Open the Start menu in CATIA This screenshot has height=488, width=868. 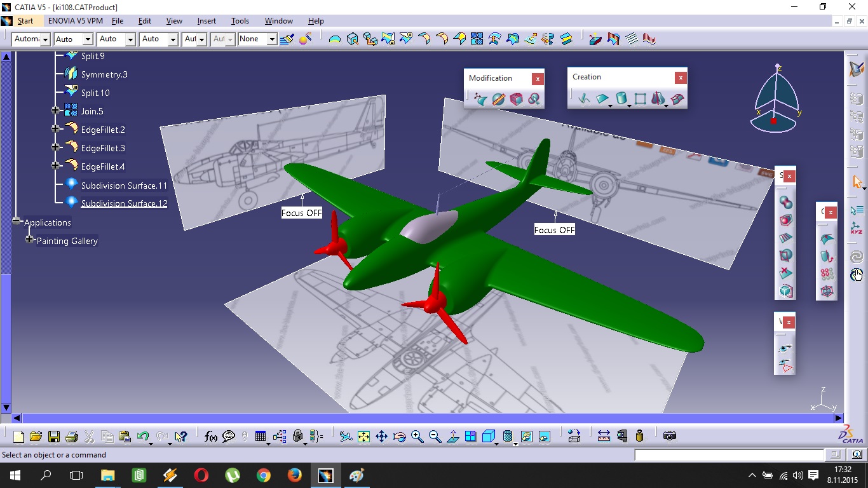(25, 21)
